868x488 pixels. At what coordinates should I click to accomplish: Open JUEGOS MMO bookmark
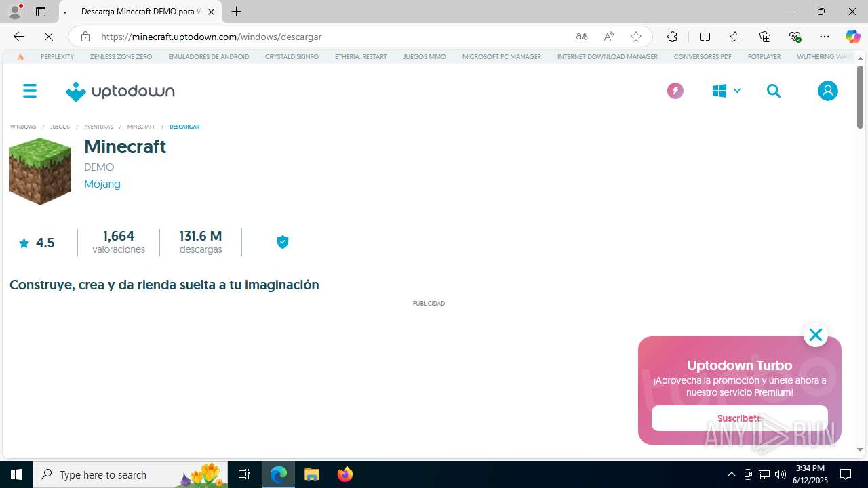tap(425, 57)
